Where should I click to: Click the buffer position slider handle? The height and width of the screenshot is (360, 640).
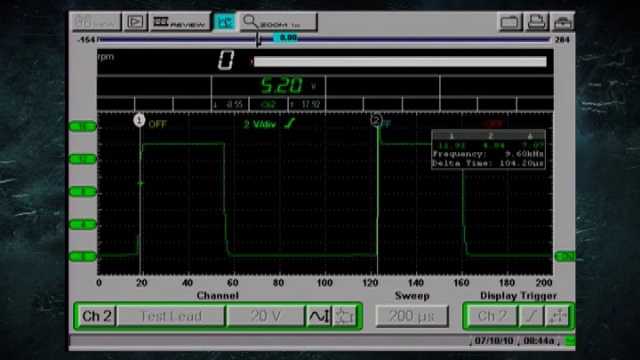point(258,40)
